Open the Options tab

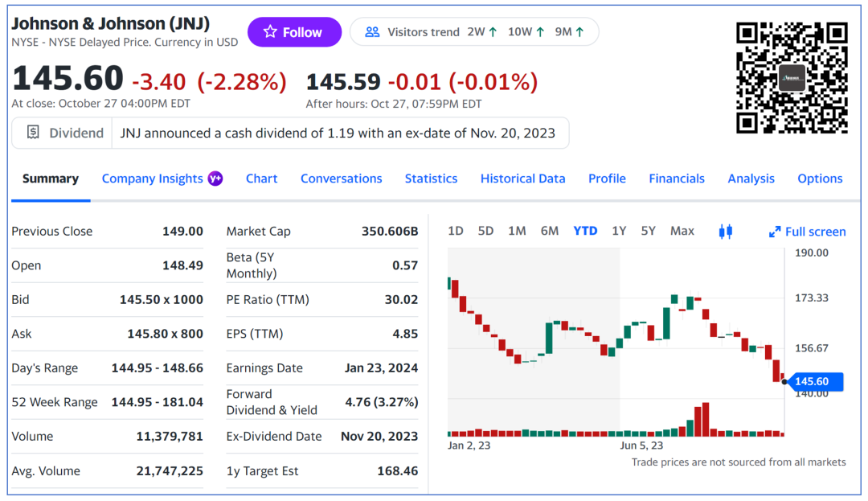click(820, 179)
